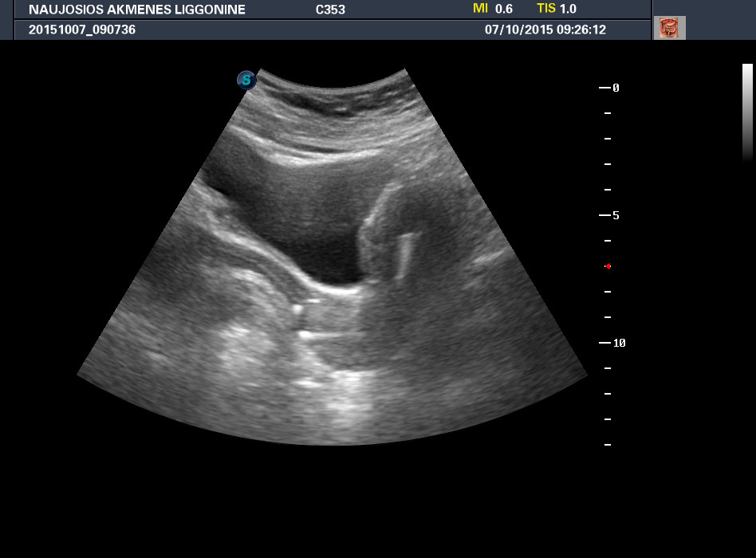Click the red focus position arrow
The height and width of the screenshot is (558, 756).
[x=608, y=266]
